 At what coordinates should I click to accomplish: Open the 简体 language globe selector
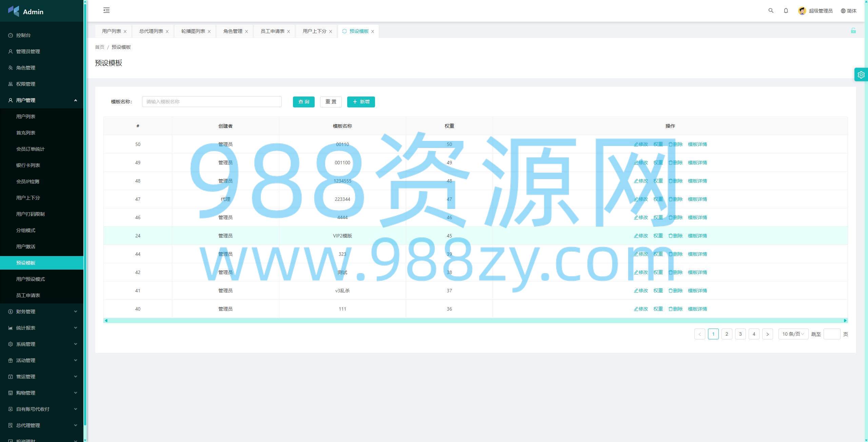click(x=848, y=11)
